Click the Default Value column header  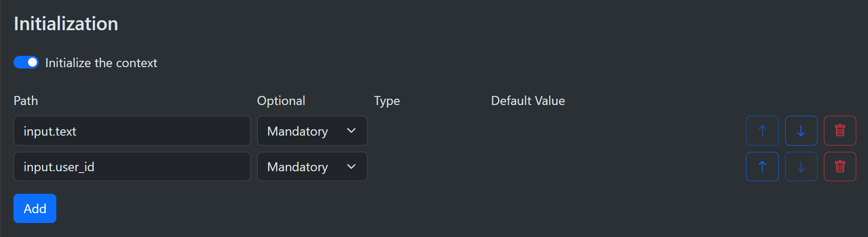pyautogui.click(x=528, y=100)
